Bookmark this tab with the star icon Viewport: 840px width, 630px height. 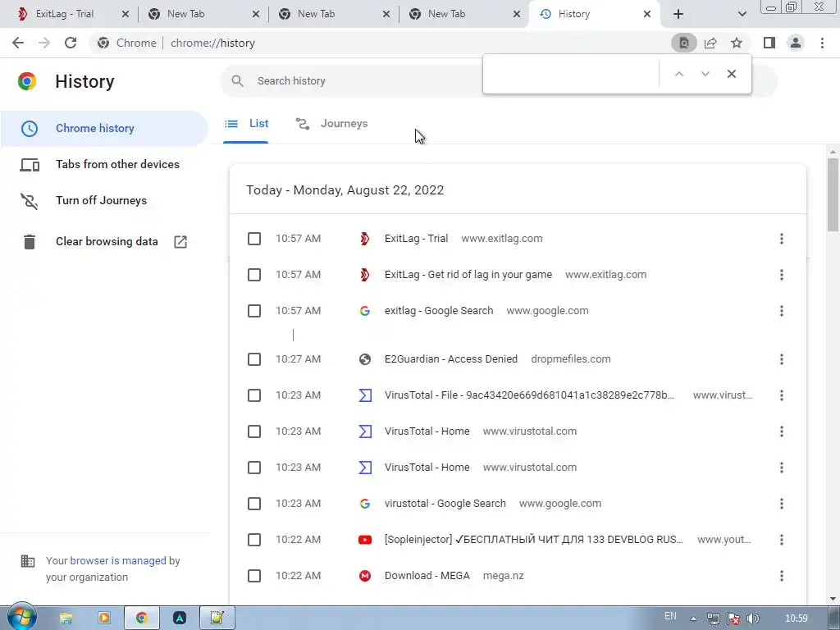(x=737, y=43)
